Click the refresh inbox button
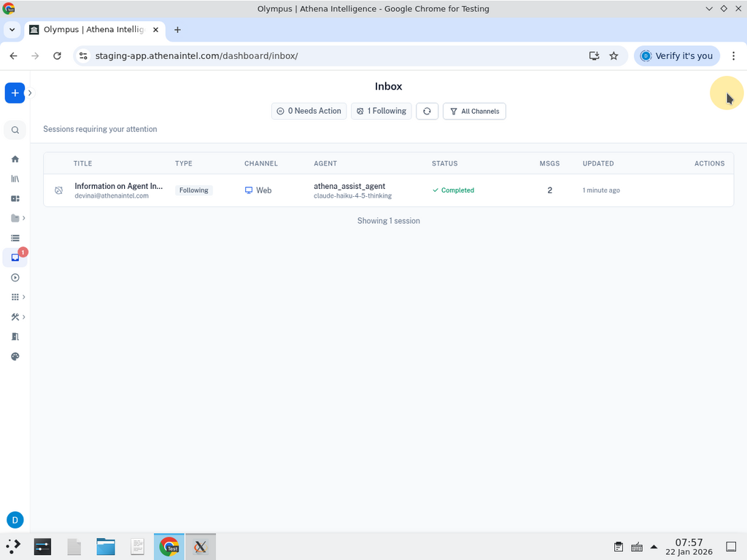The height and width of the screenshot is (560, 747). coord(427,111)
